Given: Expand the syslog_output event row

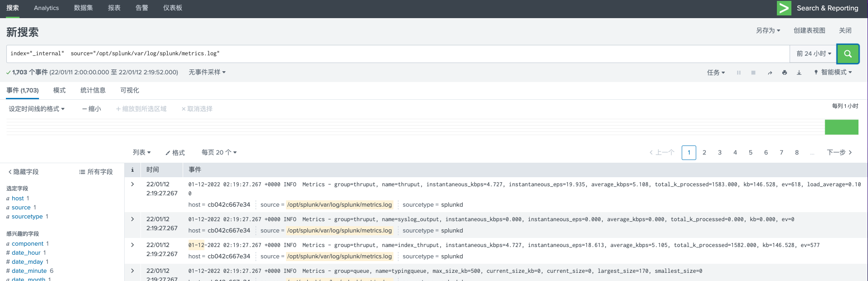Looking at the screenshot, I should 132,219.
